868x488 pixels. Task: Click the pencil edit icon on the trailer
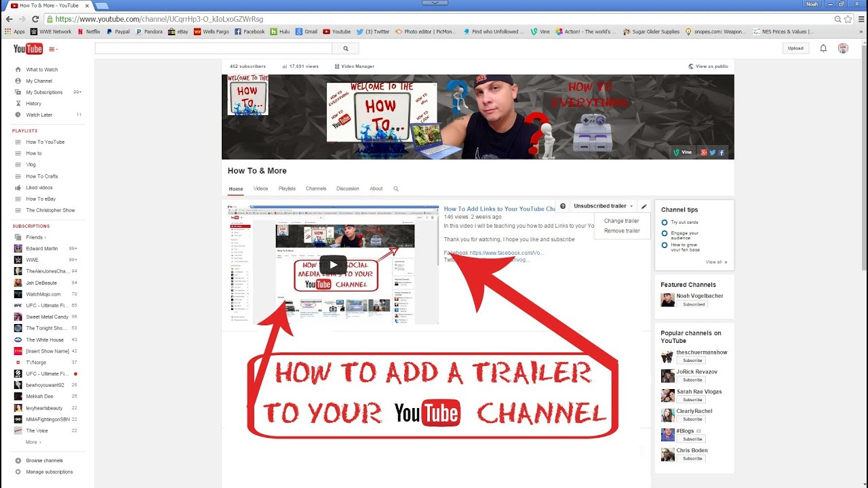644,206
